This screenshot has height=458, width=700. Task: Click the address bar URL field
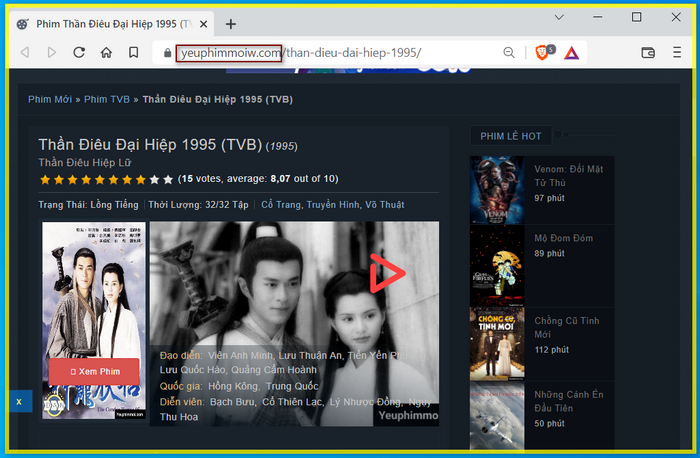(x=330, y=53)
